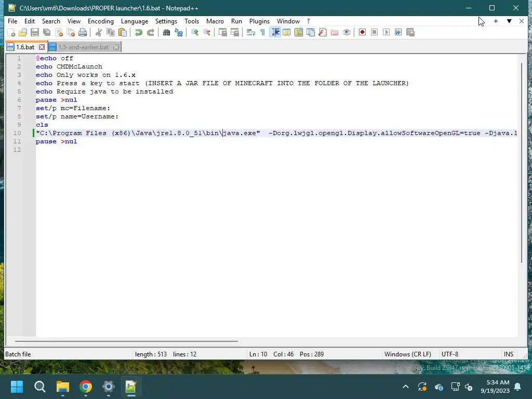Create a new file with the New icon
This screenshot has height=399, width=532.
(11, 32)
